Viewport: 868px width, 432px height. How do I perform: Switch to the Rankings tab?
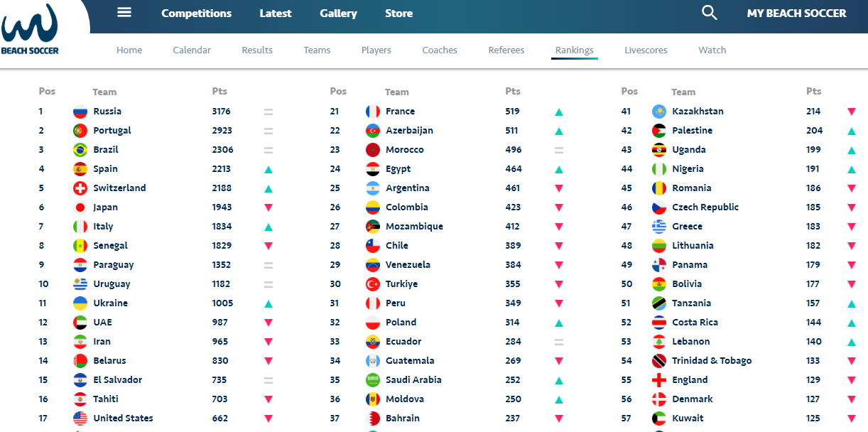tap(575, 50)
